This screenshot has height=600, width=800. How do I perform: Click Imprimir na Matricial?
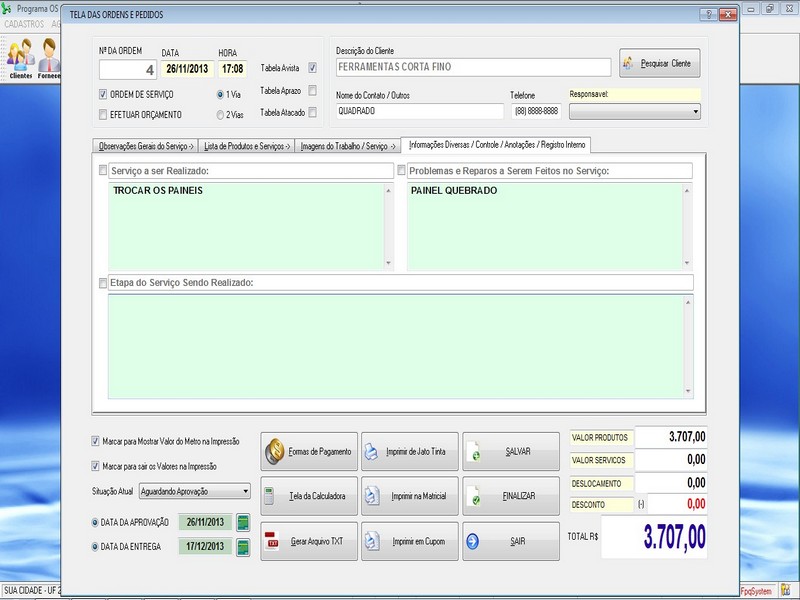[x=409, y=496]
